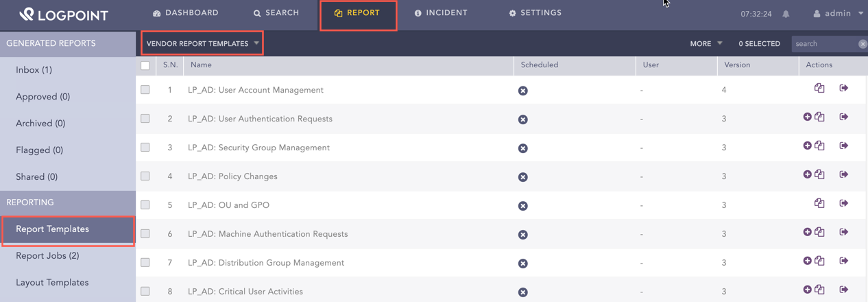Clear the search field with X icon
The width and height of the screenshot is (868, 302).
pos(863,44)
